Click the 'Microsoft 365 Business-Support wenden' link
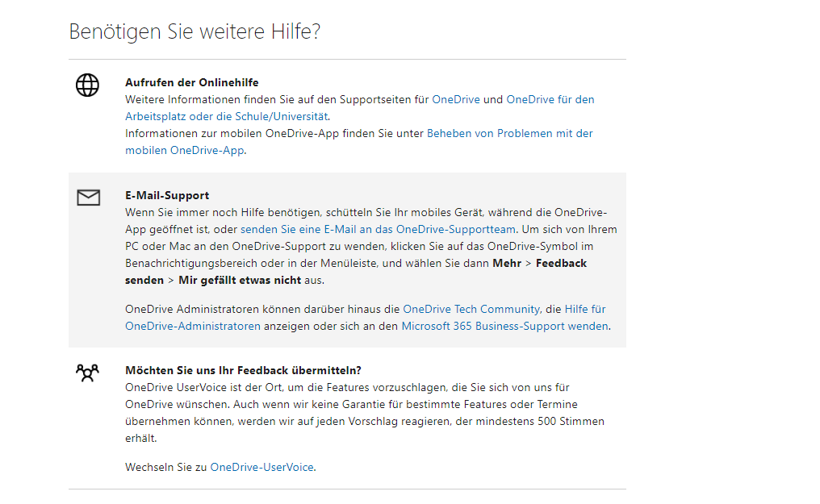 [504, 326]
